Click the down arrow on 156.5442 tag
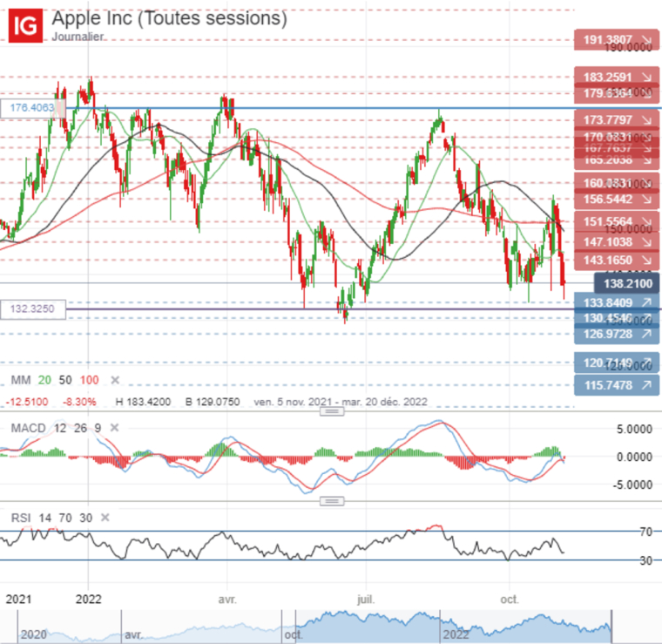The height and width of the screenshot is (644, 662). (646, 200)
